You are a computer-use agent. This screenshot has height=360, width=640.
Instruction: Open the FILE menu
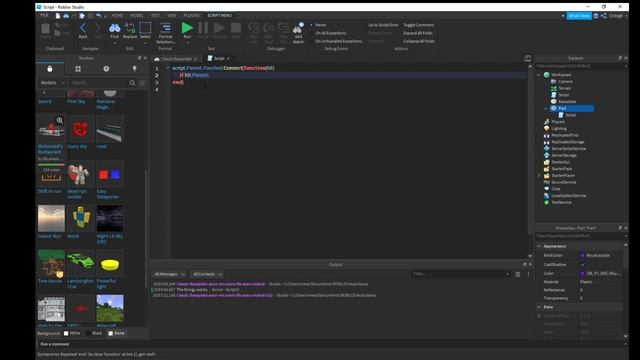point(44,15)
